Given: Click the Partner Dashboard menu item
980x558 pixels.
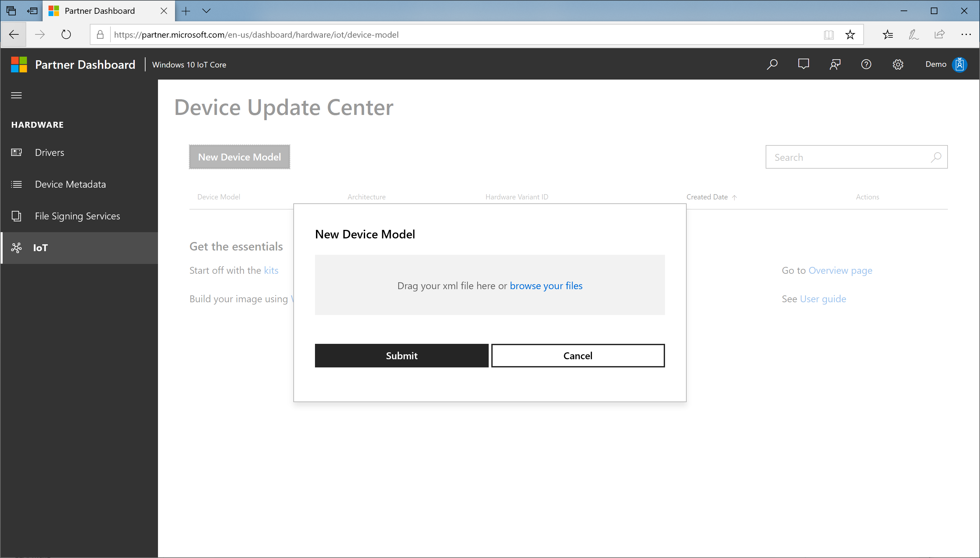Looking at the screenshot, I should point(86,64).
